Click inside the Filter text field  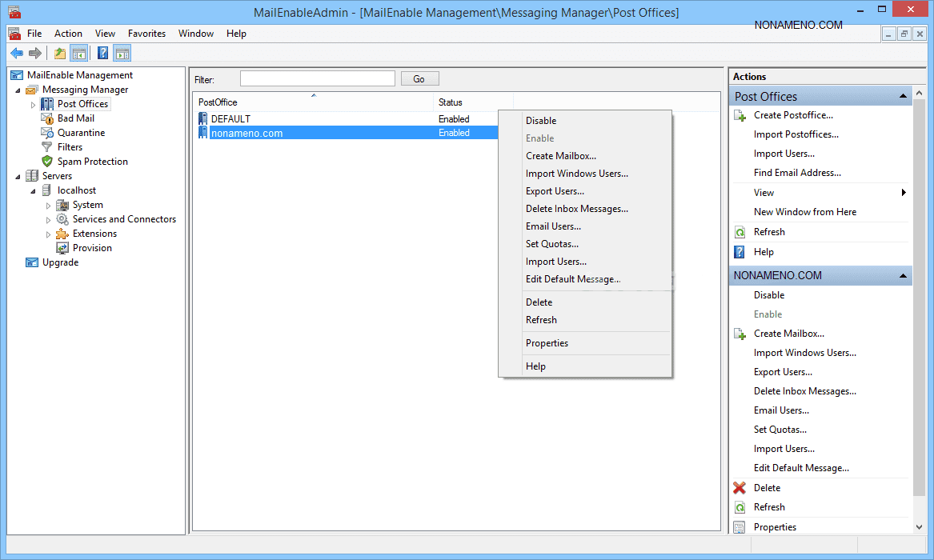[x=317, y=78]
